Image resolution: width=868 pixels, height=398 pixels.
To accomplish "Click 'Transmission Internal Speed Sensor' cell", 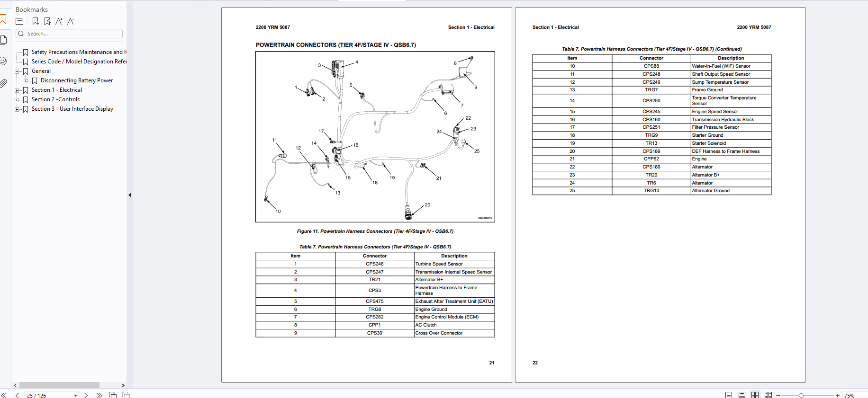I will (x=454, y=272).
